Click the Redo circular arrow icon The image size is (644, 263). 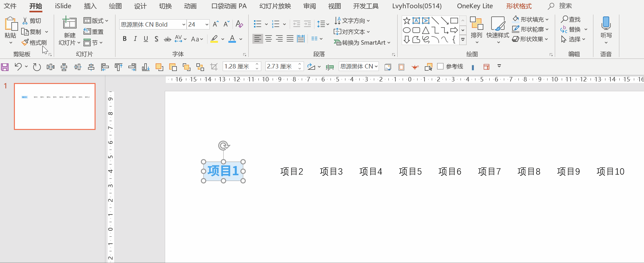pyautogui.click(x=37, y=67)
